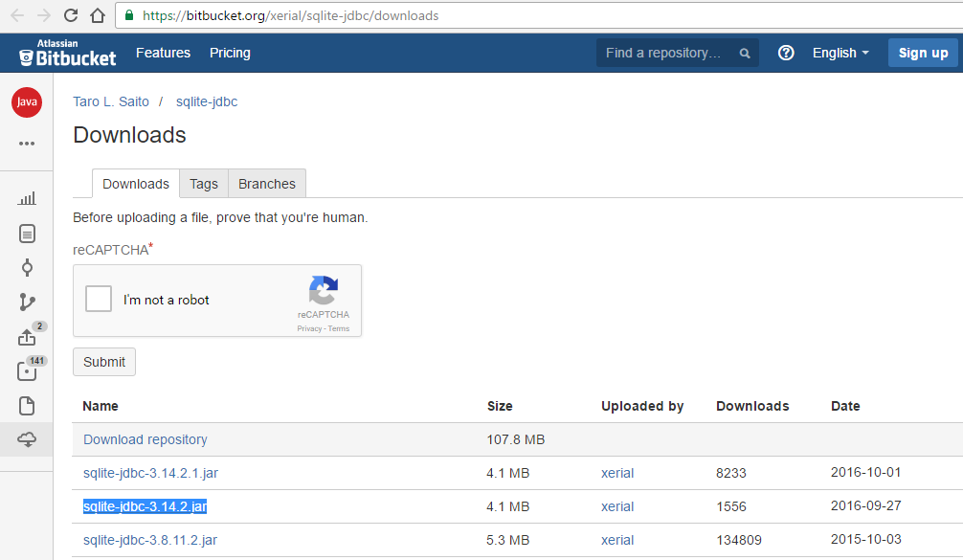This screenshot has height=560, width=963.
Task: Open the Pricing menu item
Action: (x=230, y=53)
